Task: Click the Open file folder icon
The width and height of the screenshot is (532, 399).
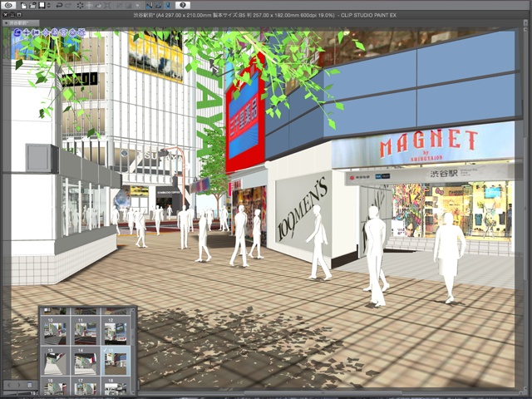Action: 32,6
